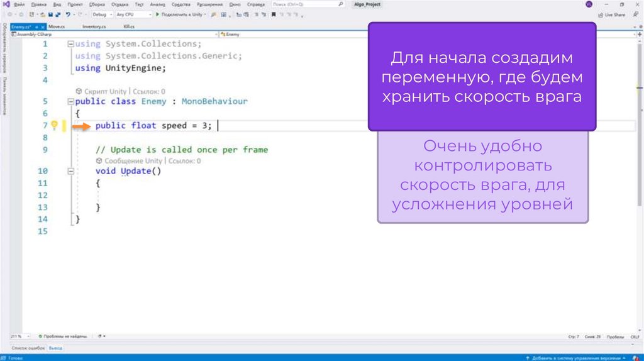Click the Live Share button
The width and height of the screenshot is (644, 361).
(612, 14)
